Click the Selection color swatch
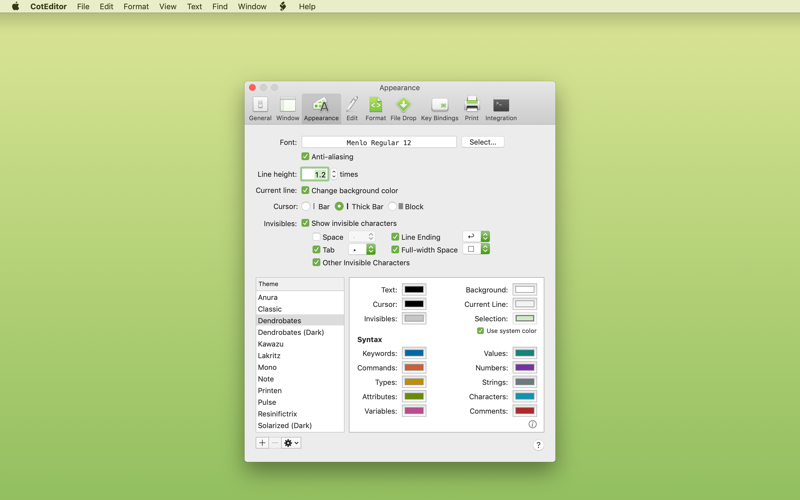The height and width of the screenshot is (500, 800). click(524, 318)
